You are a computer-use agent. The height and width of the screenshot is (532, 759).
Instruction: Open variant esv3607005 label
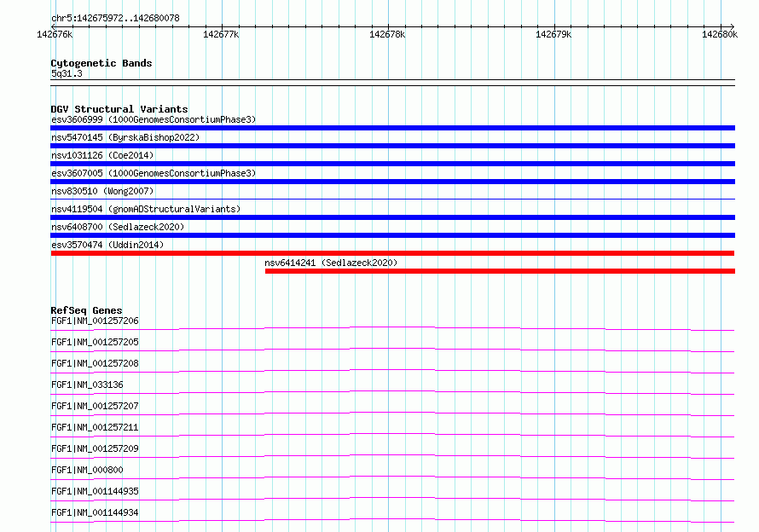pos(154,173)
